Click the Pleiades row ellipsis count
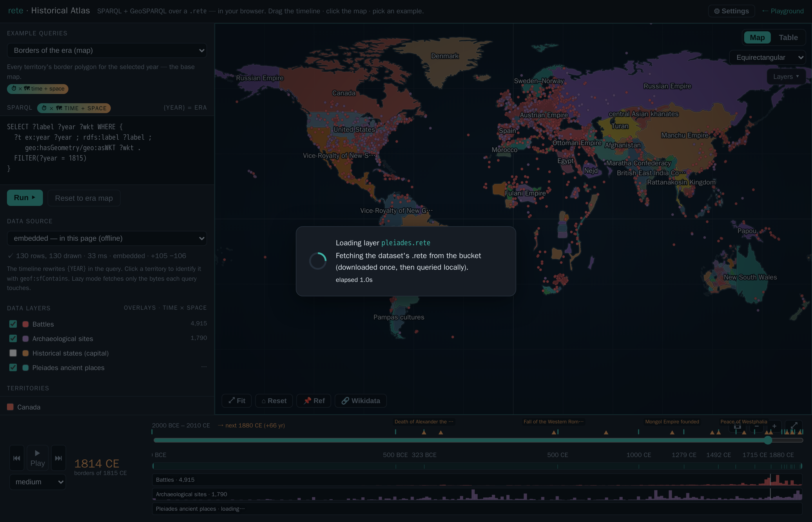 pos(204,367)
